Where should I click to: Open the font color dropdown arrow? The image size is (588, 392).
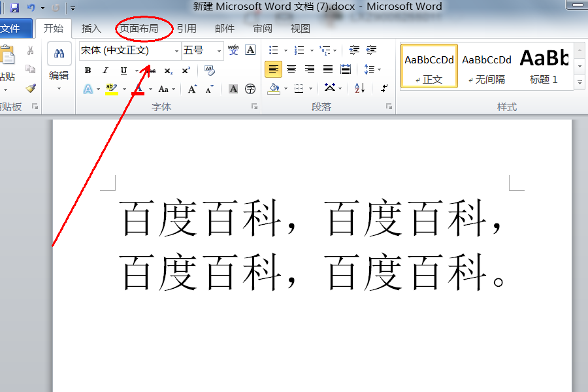(x=150, y=90)
